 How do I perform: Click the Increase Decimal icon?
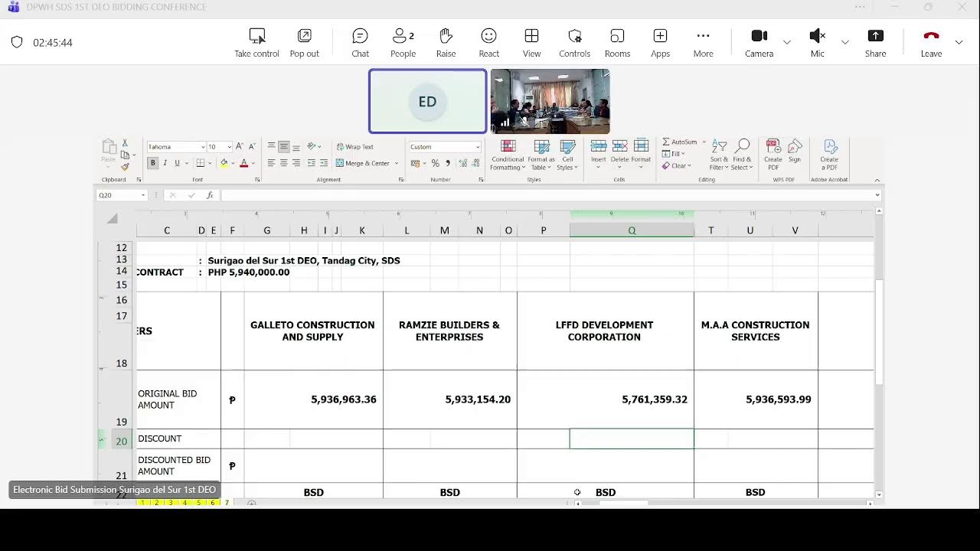pos(462,163)
